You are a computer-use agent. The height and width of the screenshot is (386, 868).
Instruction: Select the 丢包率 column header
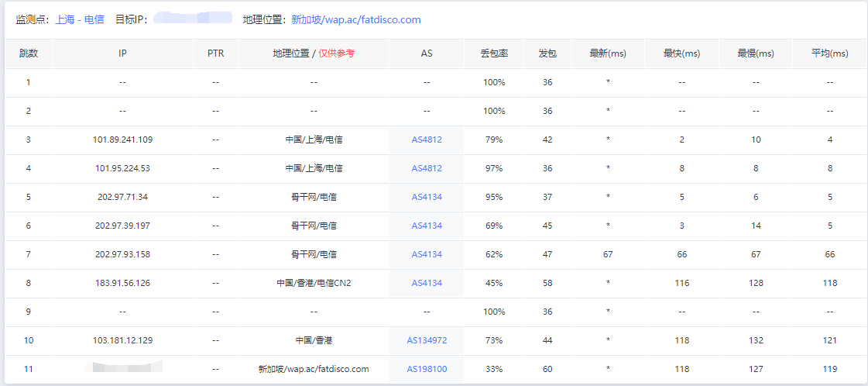tap(494, 53)
